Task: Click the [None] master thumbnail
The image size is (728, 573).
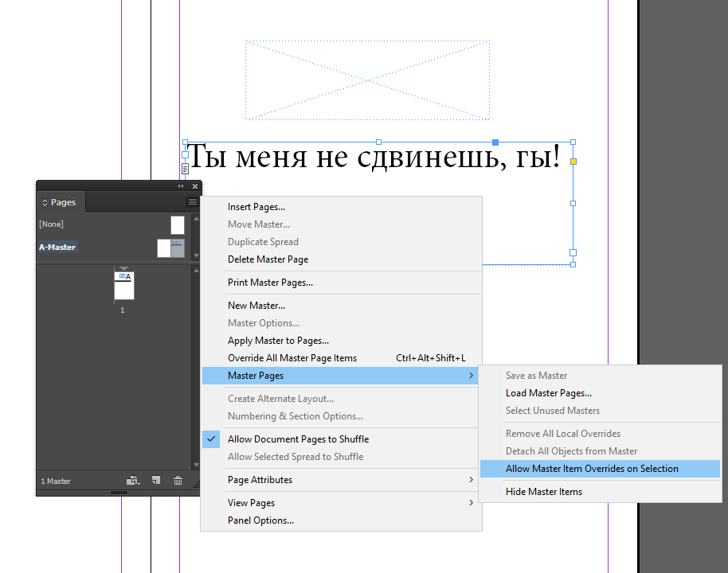Action: 178,225
